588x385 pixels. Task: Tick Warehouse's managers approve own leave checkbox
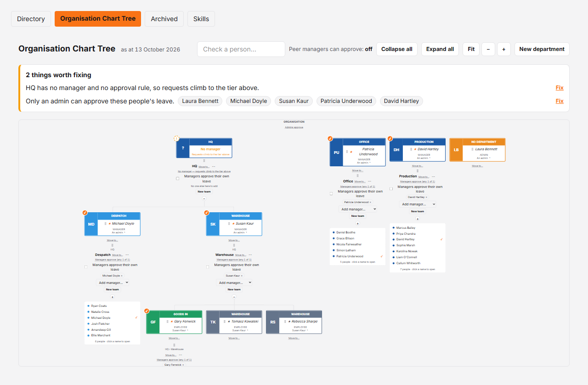[x=208, y=267]
